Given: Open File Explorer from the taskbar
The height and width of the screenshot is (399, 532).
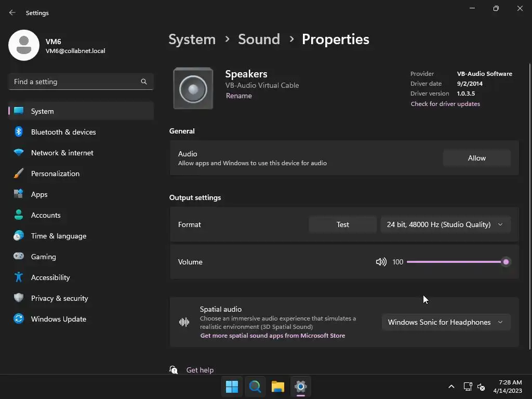Looking at the screenshot, I should pos(278,387).
